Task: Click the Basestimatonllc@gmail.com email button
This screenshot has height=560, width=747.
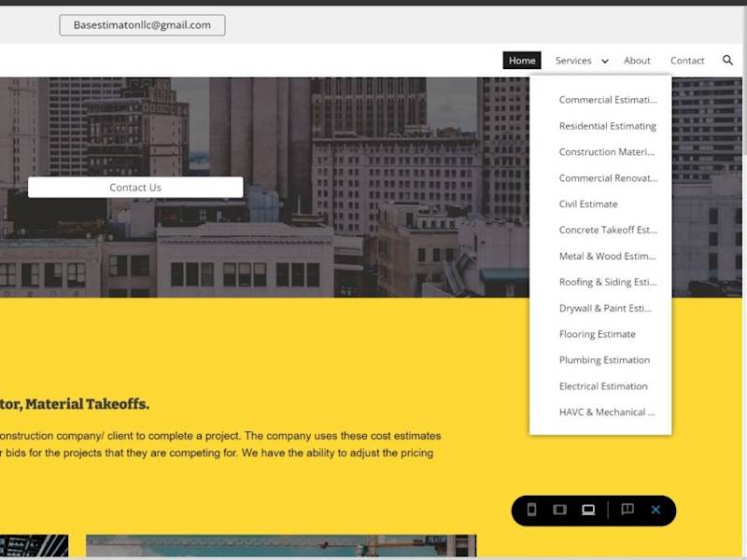Action: tap(142, 25)
